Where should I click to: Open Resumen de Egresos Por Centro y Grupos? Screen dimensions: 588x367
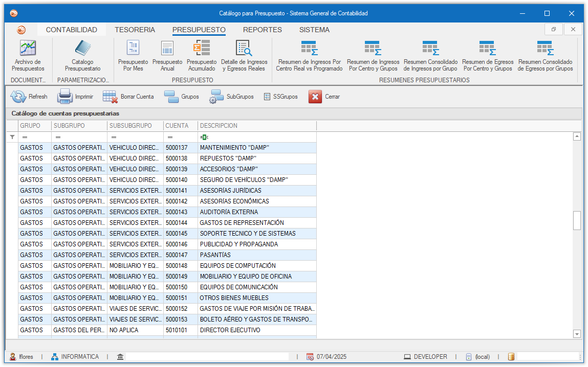[x=488, y=55]
